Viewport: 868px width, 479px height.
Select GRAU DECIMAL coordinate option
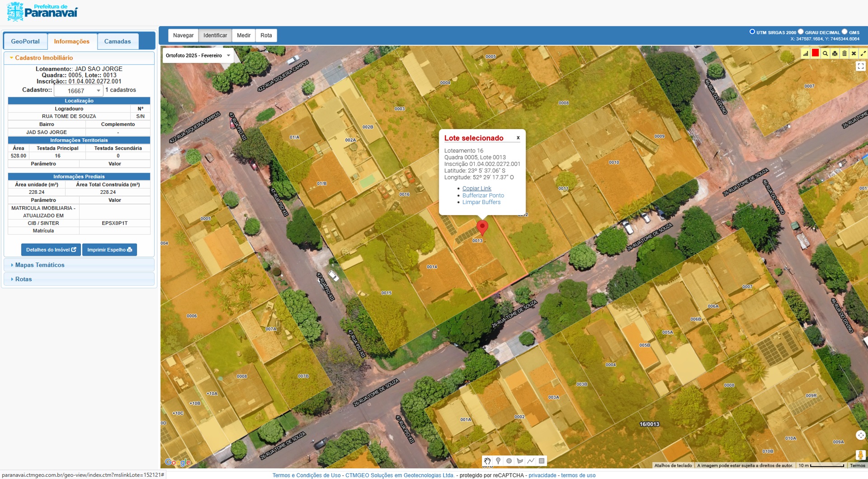[801, 32]
